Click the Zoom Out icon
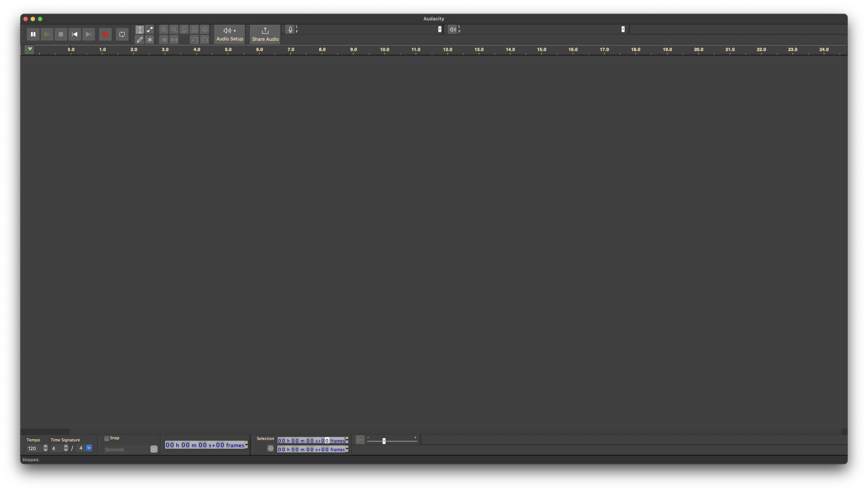This screenshot has width=868, height=491. (x=174, y=30)
